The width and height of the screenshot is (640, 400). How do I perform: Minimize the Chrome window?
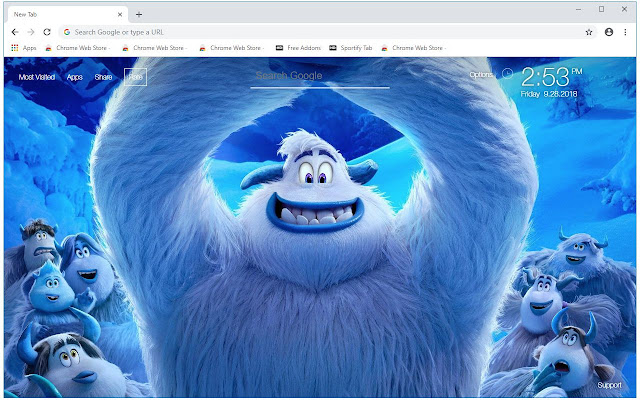[x=578, y=9]
